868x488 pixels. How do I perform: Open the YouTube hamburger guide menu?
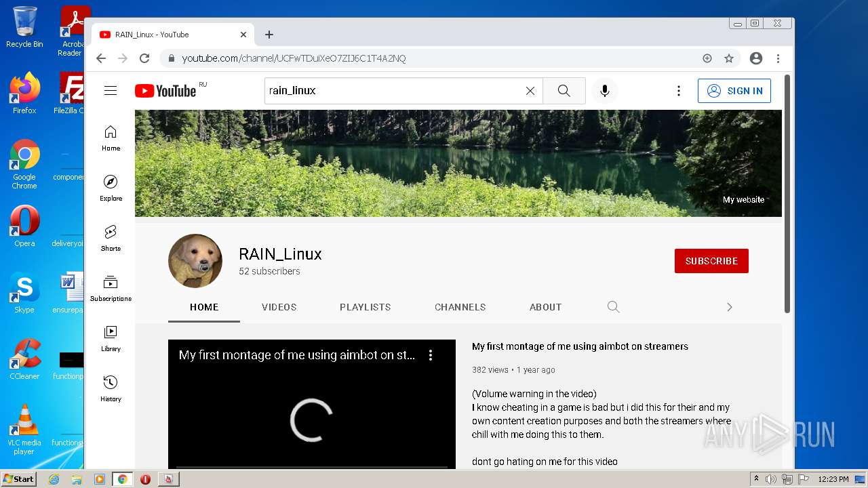(111, 91)
